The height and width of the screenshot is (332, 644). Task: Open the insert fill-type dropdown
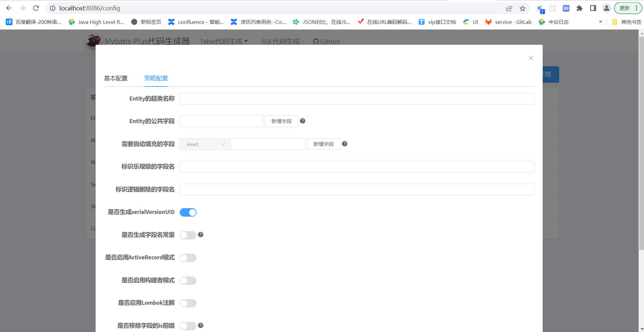point(205,144)
